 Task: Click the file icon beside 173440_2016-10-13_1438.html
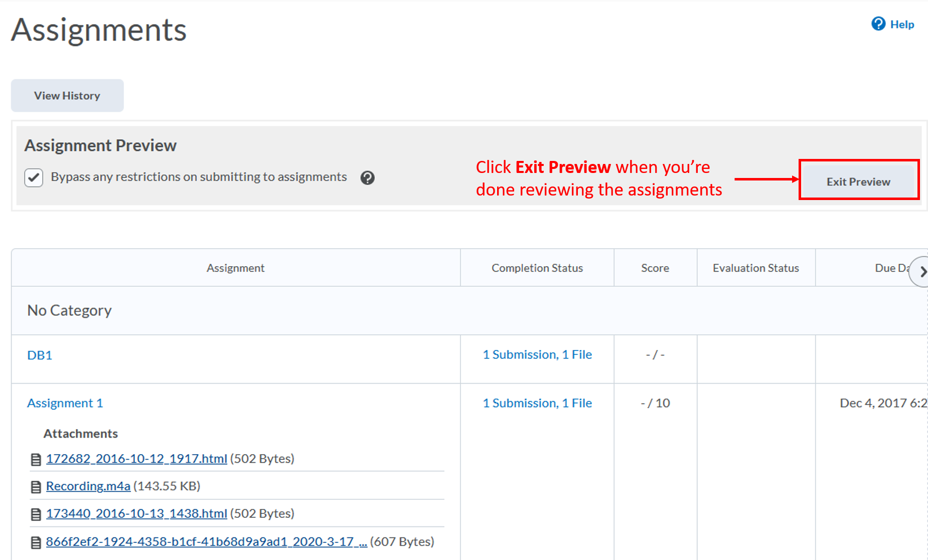coord(35,513)
